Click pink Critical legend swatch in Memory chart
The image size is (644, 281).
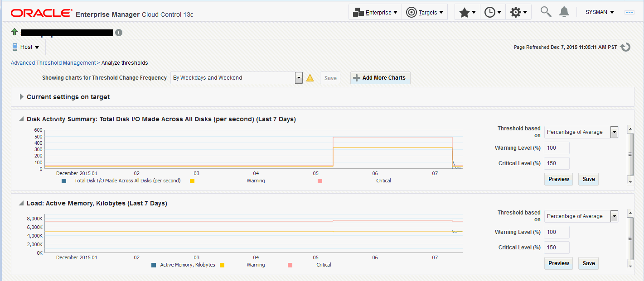click(x=290, y=265)
